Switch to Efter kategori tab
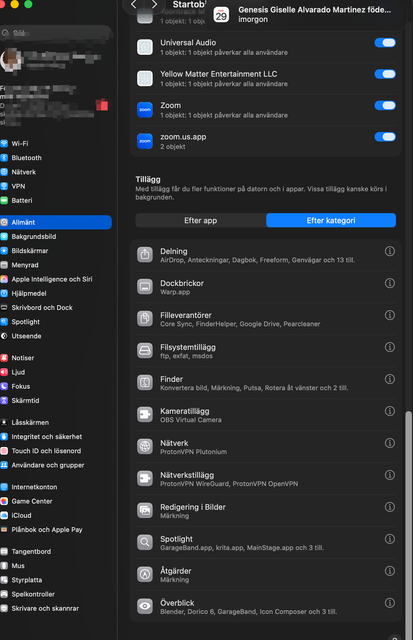The image size is (413, 640). [331, 220]
